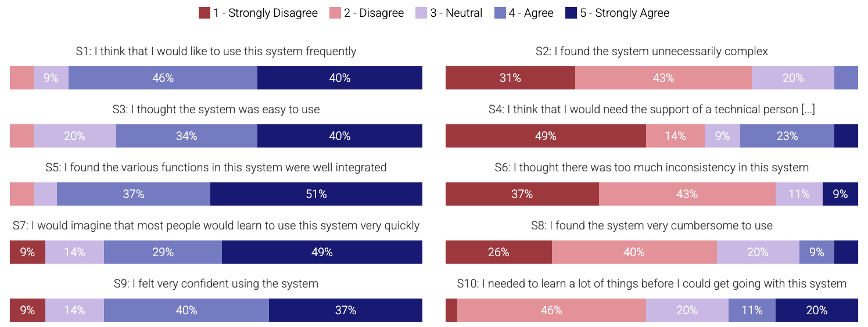The image size is (868, 327).
Task: Click the navy Strongly Agree legend swatch
Action: pyautogui.click(x=571, y=13)
